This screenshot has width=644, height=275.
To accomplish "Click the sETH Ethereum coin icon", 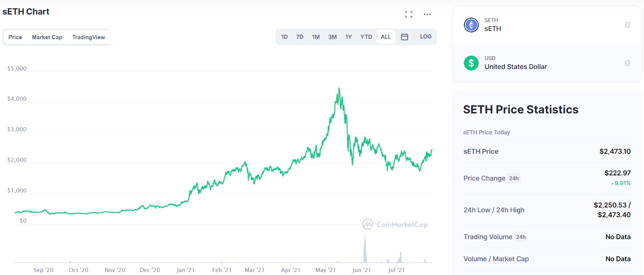I will 471,25.
